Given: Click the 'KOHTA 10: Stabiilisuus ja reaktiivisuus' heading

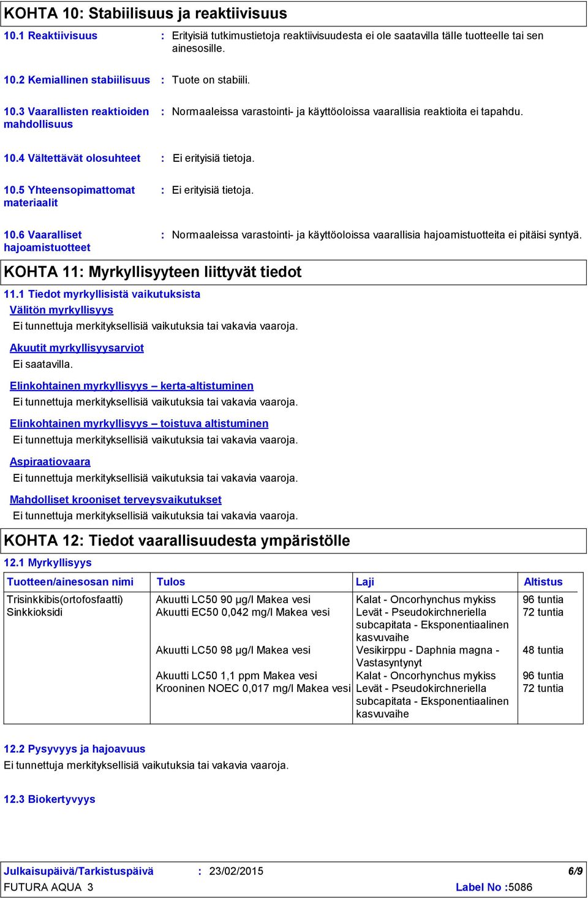Looking at the screenshot, I should pyautogui.click(x=145, y=13).
